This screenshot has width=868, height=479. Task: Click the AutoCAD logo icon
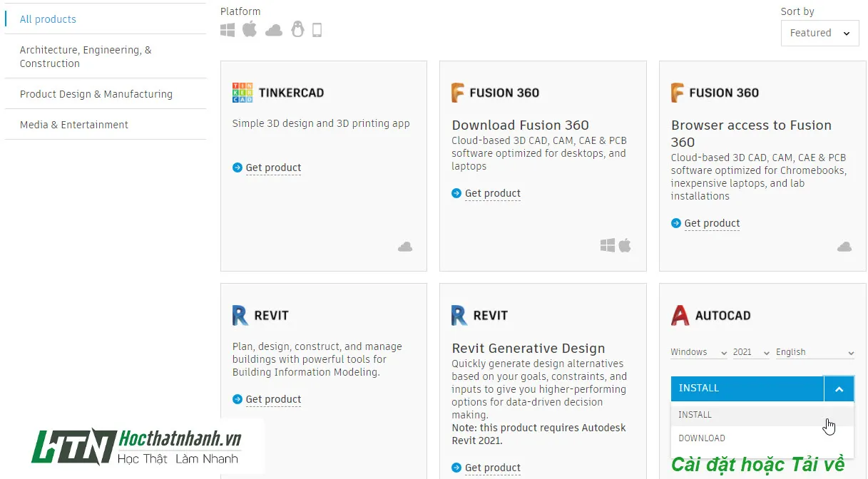[x=680, y=315]
